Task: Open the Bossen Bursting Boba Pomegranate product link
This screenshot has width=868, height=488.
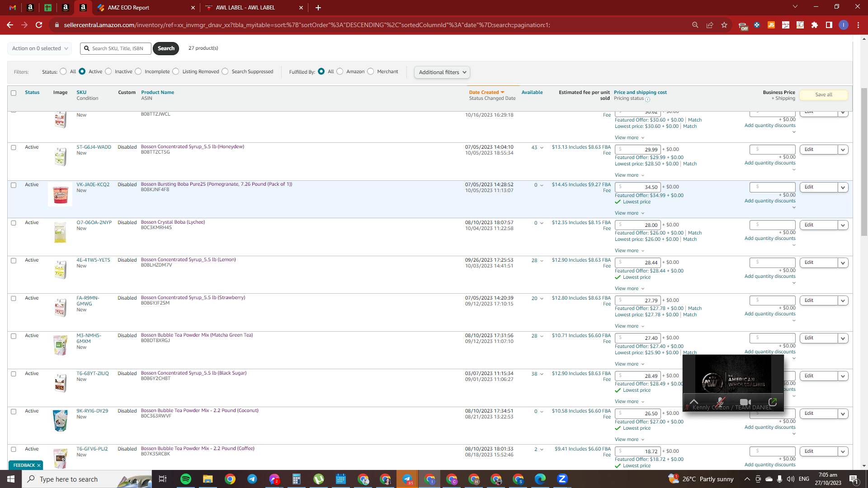Action: point(217,184)
